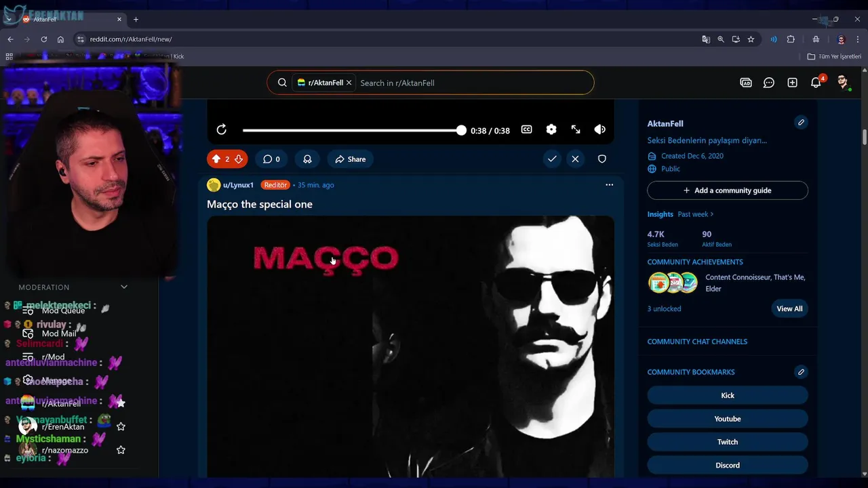Remove the post with the X icon

575,159
